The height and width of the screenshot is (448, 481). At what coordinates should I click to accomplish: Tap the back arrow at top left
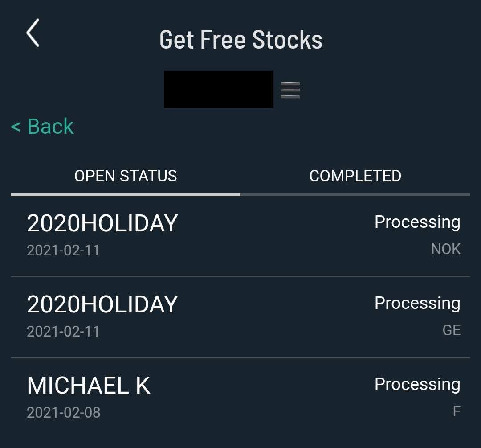tap(33, 33)
